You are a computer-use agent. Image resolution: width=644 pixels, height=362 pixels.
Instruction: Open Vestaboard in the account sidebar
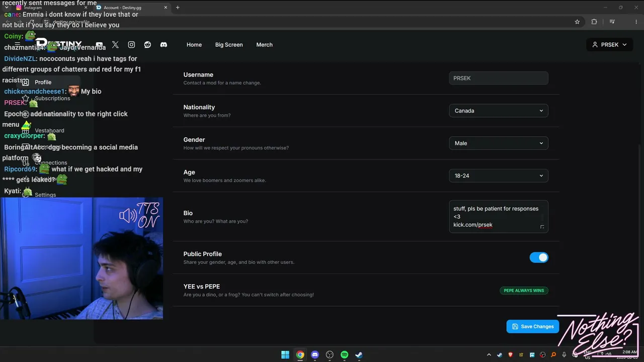click(49, 130)
